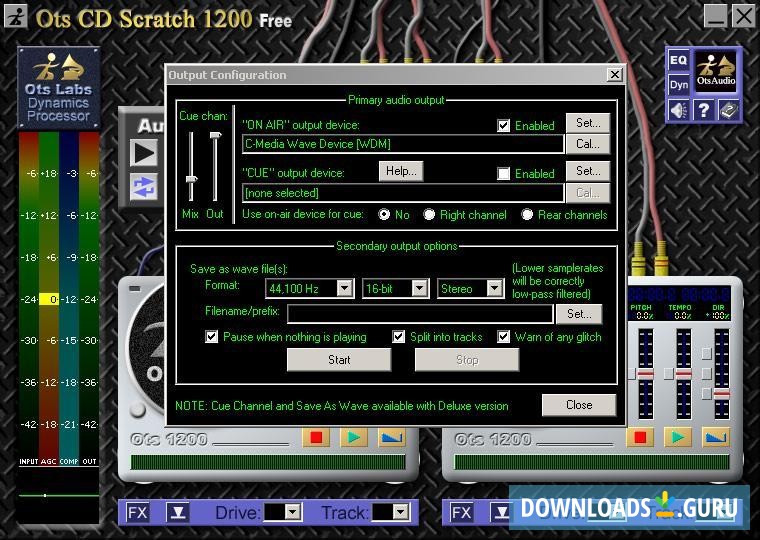Screen dimensions: 760x540
Task: Click the Filename/prefix input field
Action: (420, 314)
